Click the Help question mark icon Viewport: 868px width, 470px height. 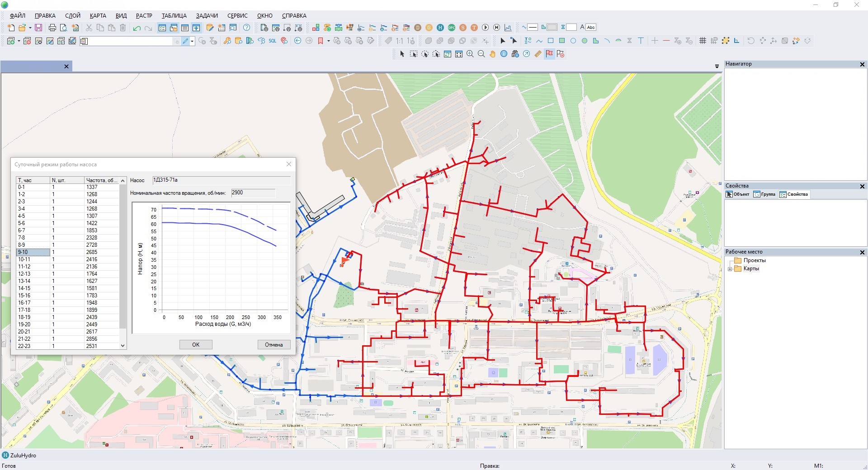246,28
